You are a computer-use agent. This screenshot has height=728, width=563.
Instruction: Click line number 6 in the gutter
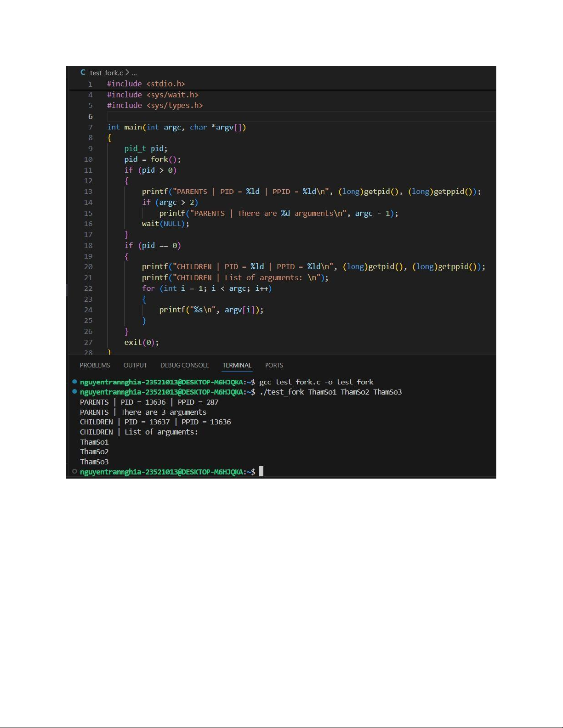pyautogui.click(x=90, y=117)
